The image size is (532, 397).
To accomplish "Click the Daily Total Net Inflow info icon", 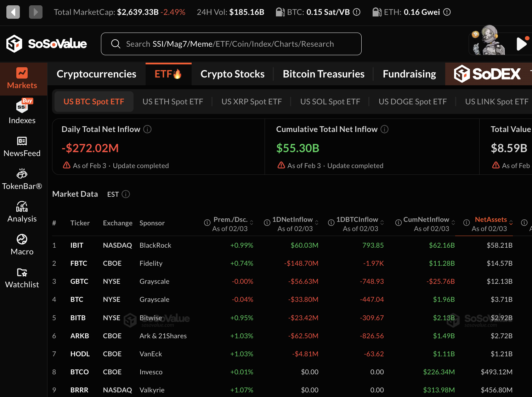I will click(x=147, y=129).
